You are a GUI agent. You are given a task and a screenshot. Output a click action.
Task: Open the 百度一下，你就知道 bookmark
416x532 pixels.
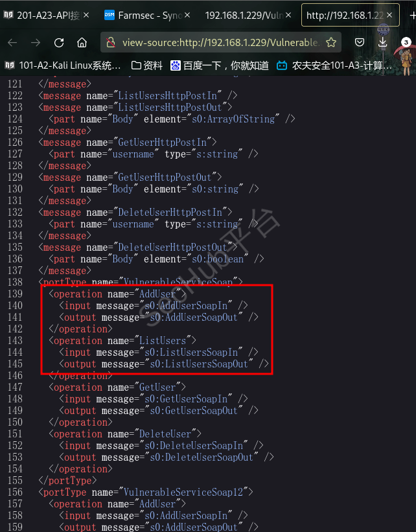[219, 65]
